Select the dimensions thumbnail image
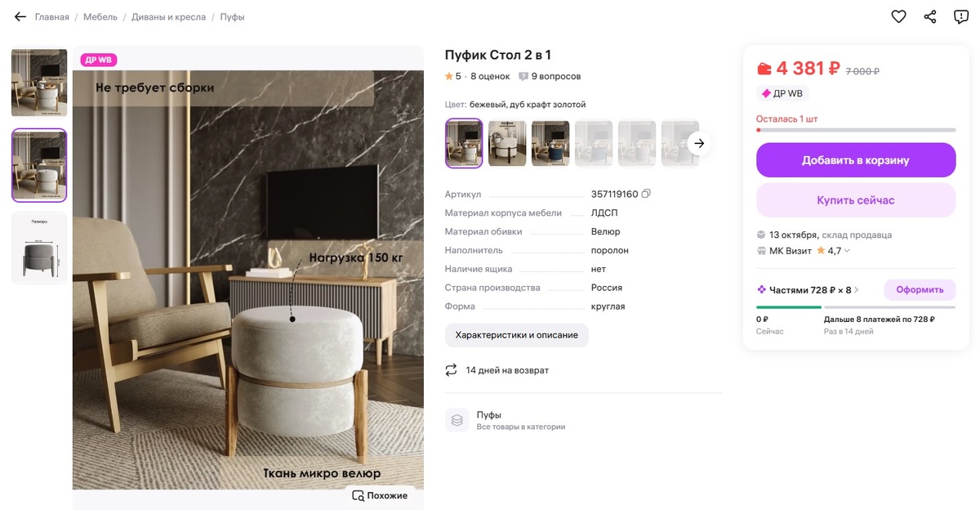This screenshot has width=980, height=510. tap(39, 248)
